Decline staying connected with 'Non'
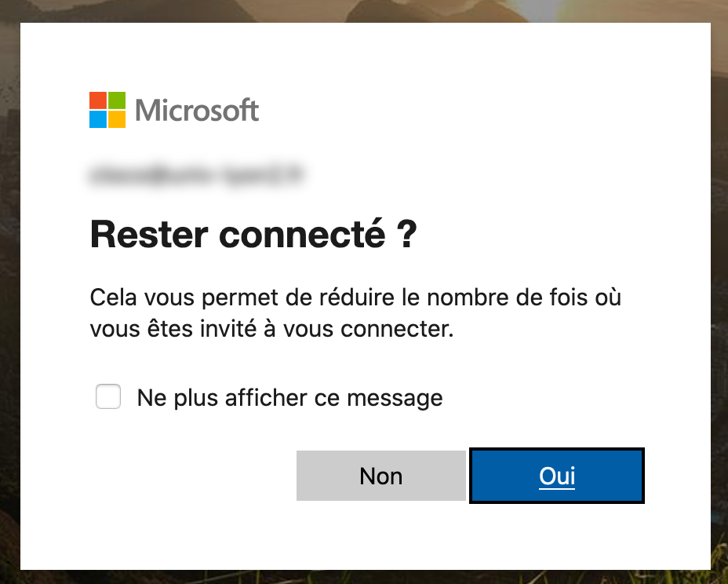Screen dimensions: 728x584 pos(380,476)
